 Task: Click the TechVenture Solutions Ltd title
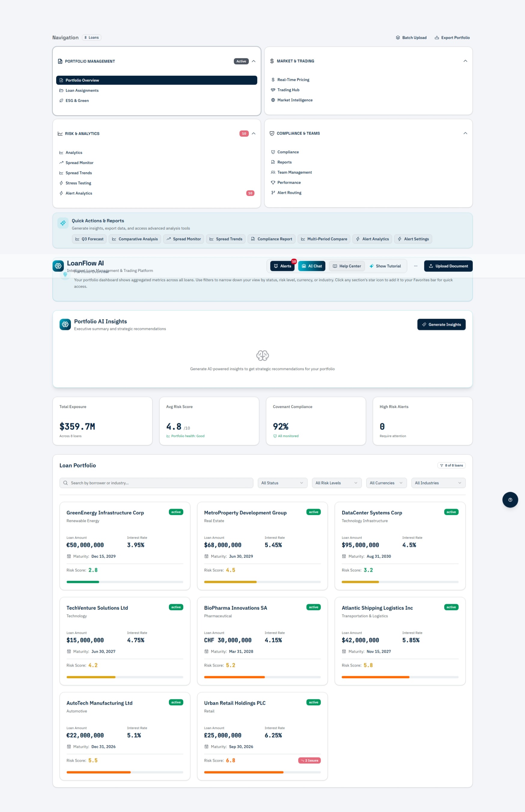[97, 608]
